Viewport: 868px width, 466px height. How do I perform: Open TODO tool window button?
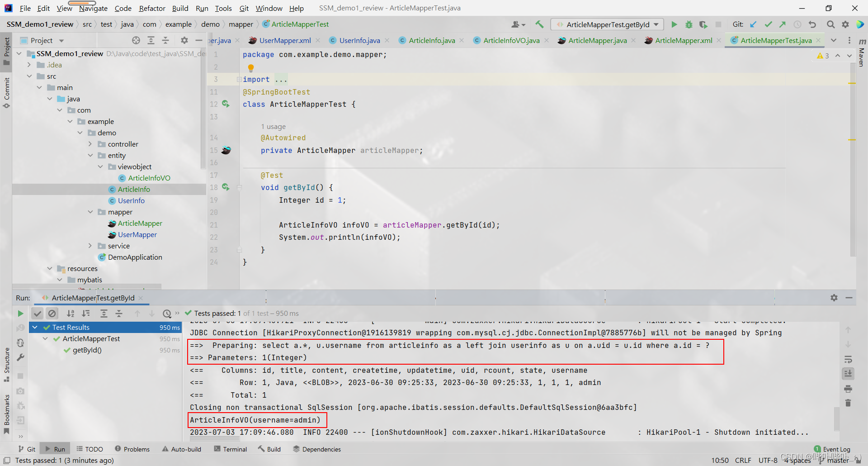point(90,449)
